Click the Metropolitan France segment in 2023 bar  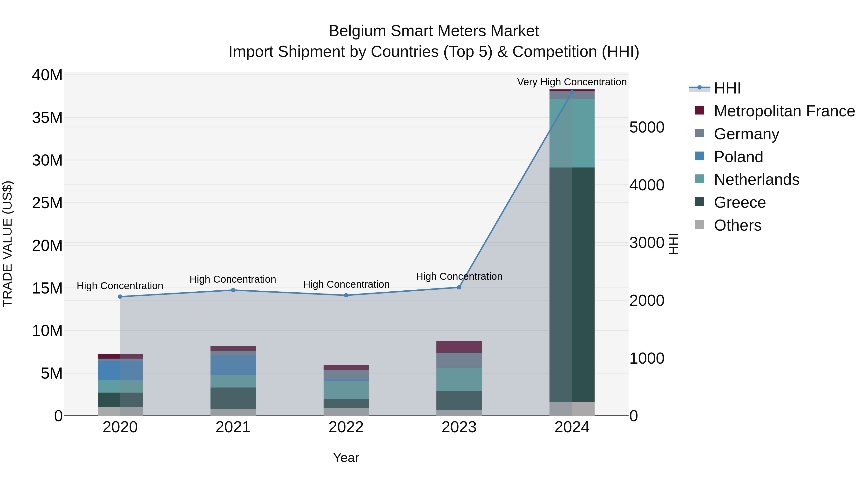[459, 347]
